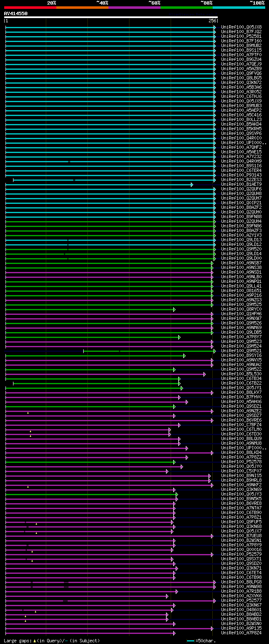Select label UniRef100_O81651

click(241, 290)
